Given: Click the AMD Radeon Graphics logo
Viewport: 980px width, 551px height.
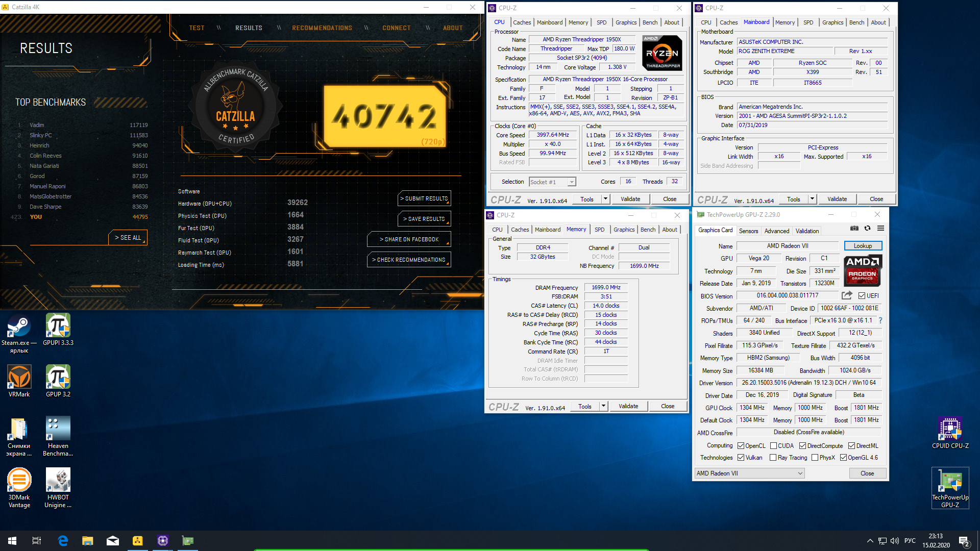Looking at the screenshot, I should click(863, 270).
